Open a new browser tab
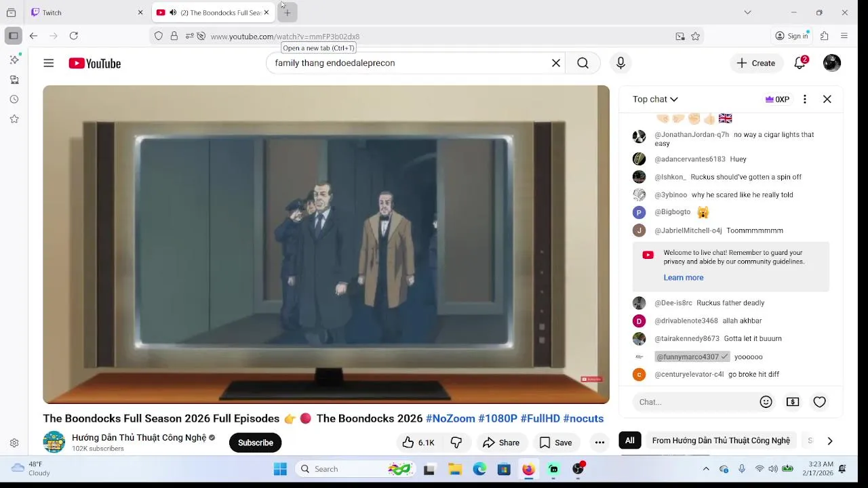Viewport: 868px width, 488px height. pos(287,12)
